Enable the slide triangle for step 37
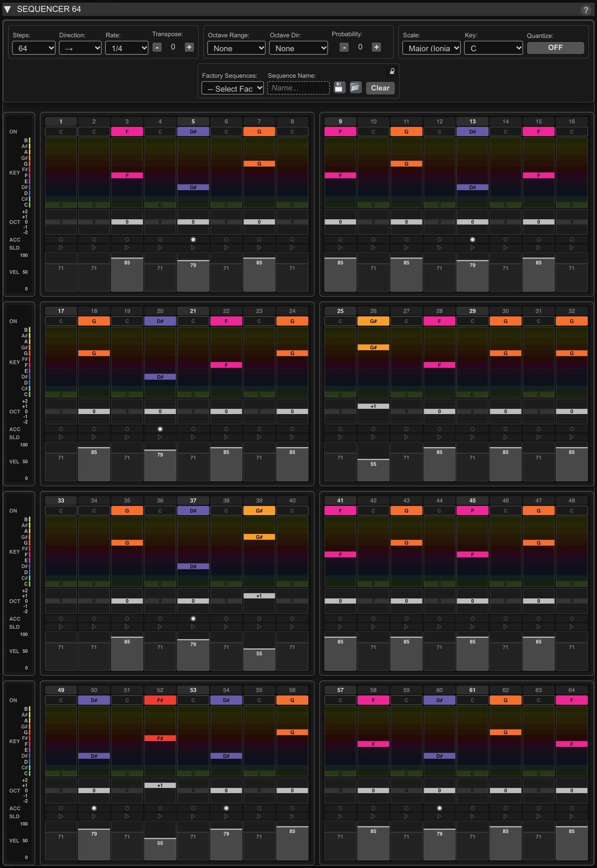 pos(193,626)
